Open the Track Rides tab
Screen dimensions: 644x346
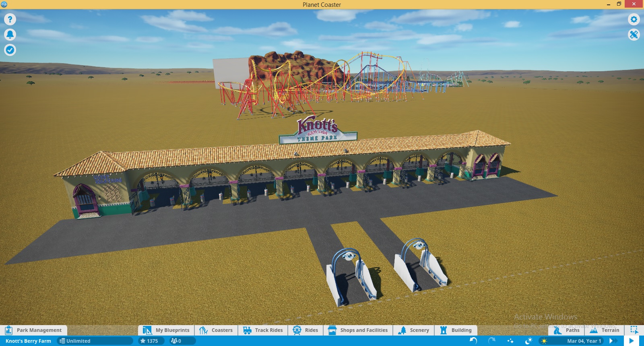pos(263,330)
